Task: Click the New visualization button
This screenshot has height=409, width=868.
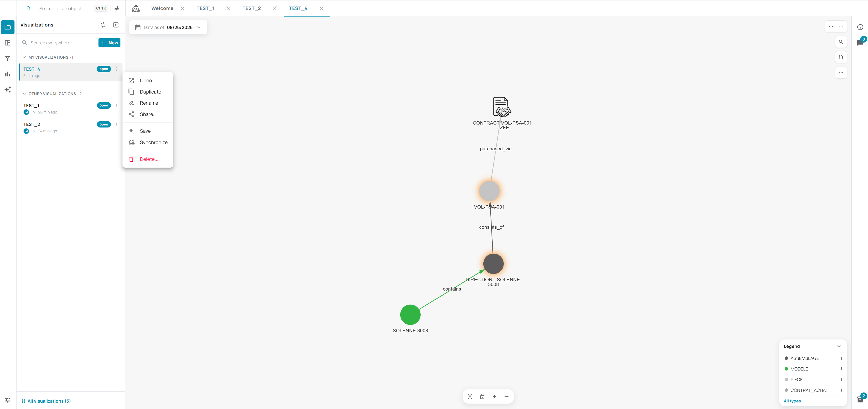Action: tap(109, 43)
